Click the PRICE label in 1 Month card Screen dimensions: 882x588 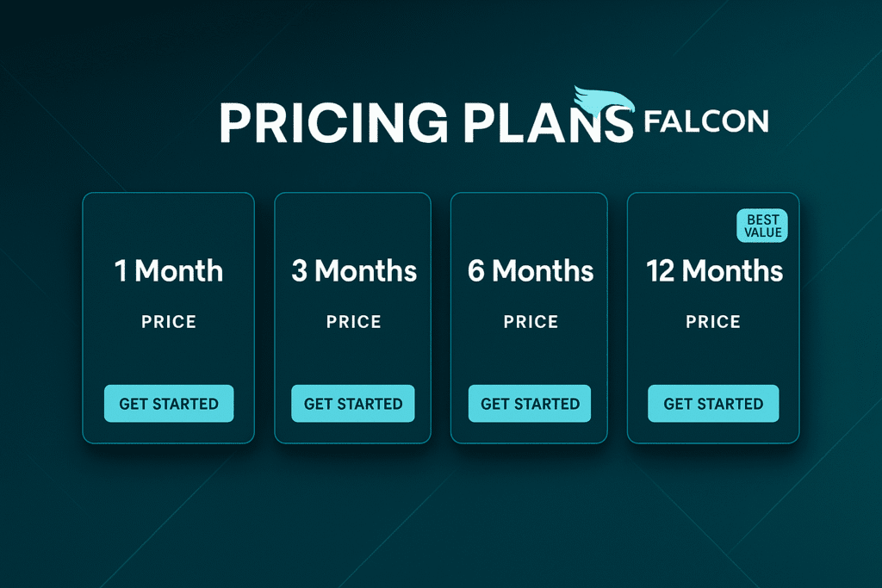point(169,322)
